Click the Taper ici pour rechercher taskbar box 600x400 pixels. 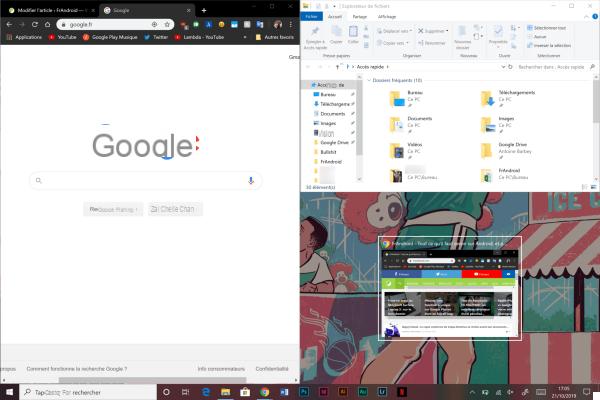88,392
